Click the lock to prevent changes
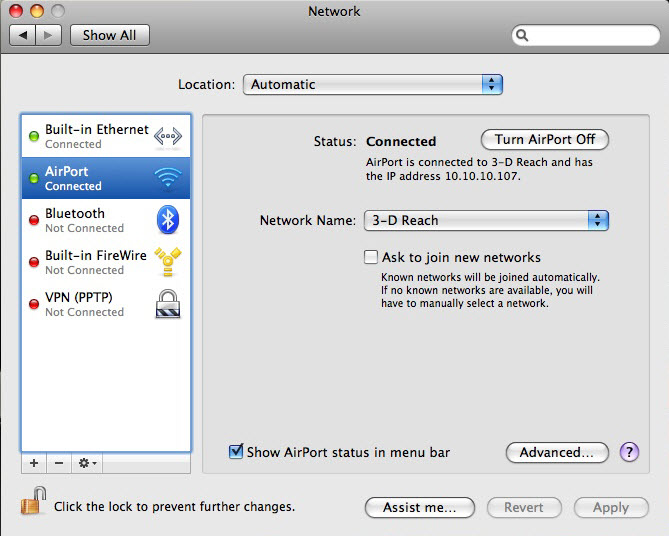This screenshot has width=669, height=536. point(33,503)
